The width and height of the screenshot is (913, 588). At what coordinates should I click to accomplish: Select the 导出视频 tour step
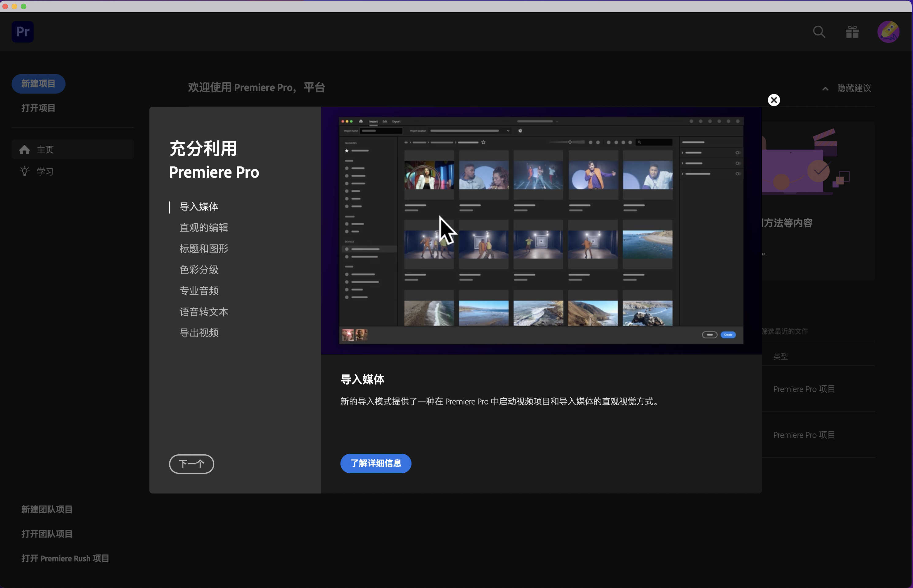pos(199,333)
